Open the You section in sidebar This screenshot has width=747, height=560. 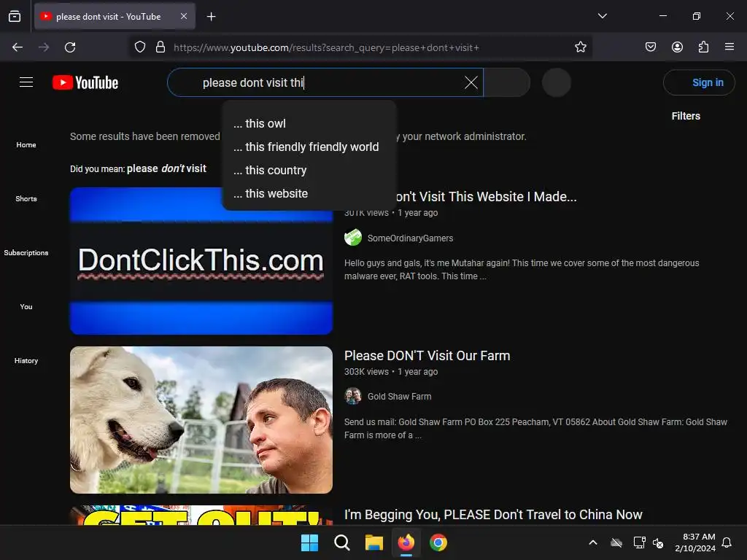26,307
